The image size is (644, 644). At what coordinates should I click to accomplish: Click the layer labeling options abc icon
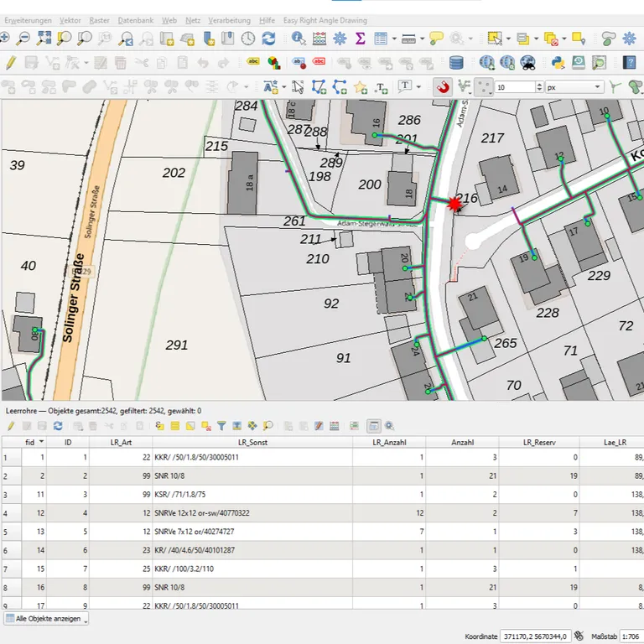(x=253, y=62)
